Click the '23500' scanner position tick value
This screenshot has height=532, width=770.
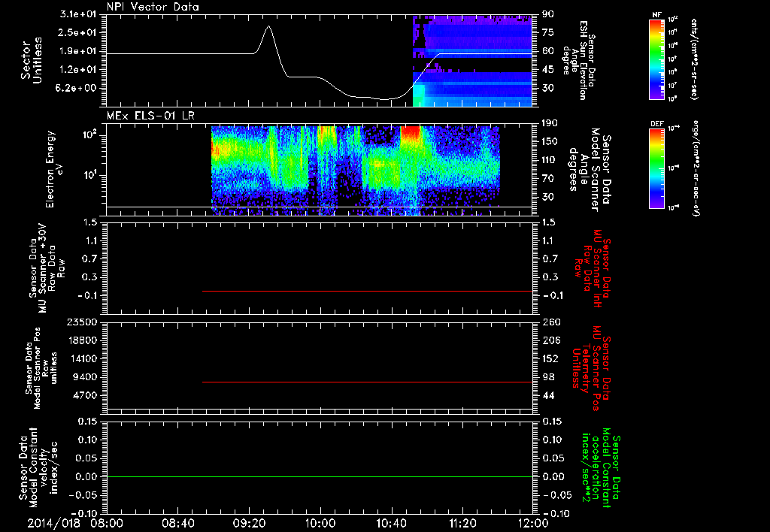click(x=81, y=322)
